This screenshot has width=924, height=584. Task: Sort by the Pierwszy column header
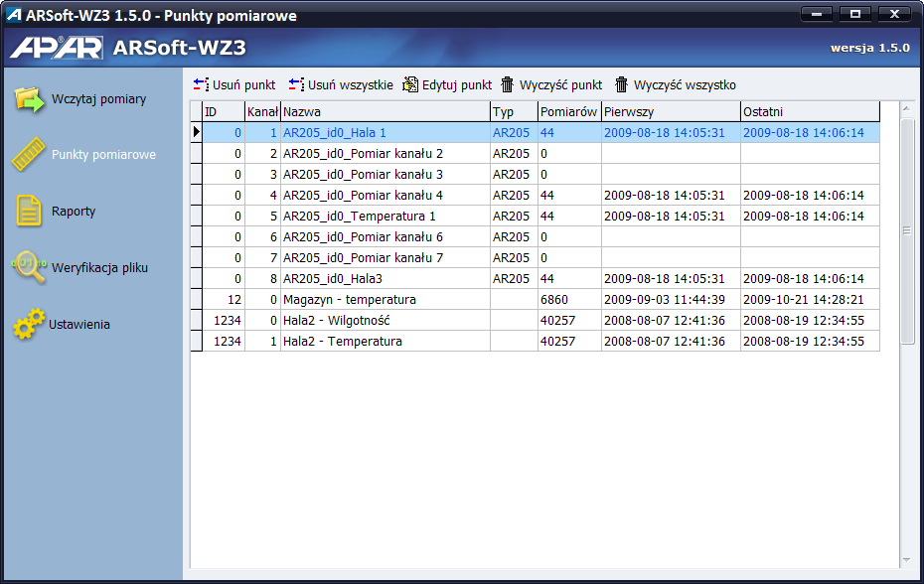pos(671,111)
